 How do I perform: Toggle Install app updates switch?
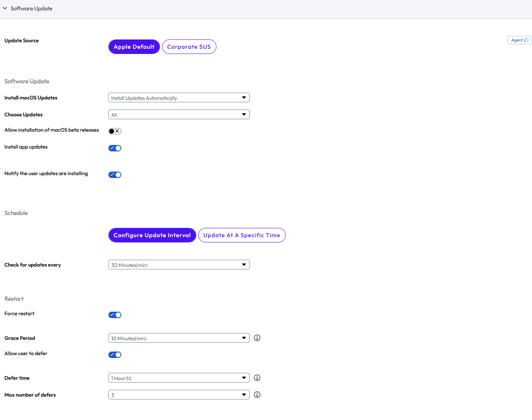tap(115, 148)
